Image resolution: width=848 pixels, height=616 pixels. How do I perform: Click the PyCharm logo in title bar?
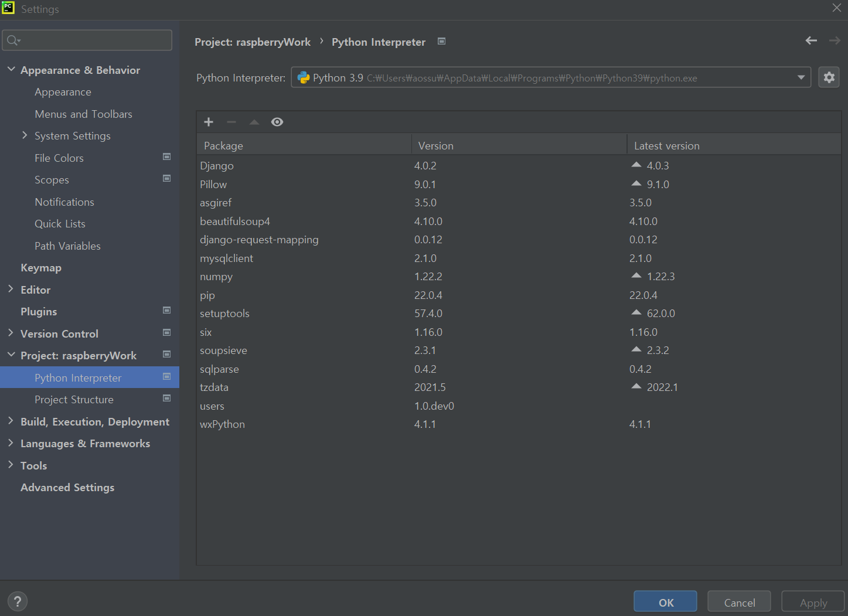point(8,8)
